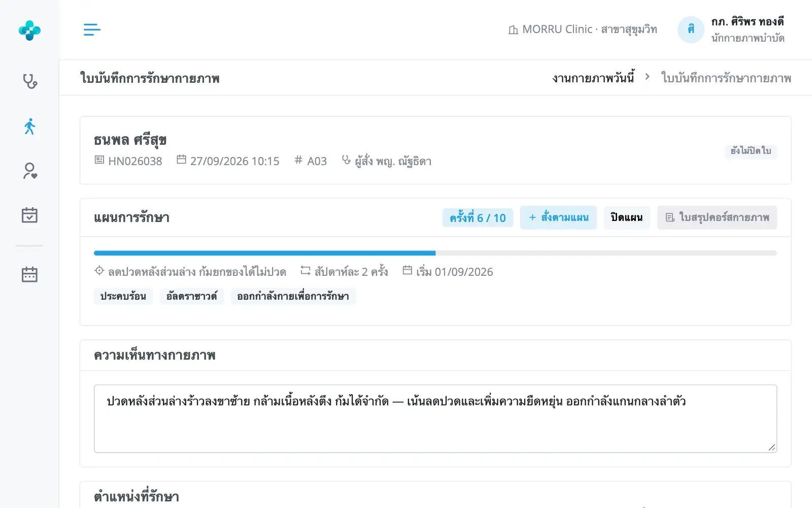Click the ครั้งที่ 6 / 10 session badge
Viewport: 812px width, 508px height.
point(478,217)
